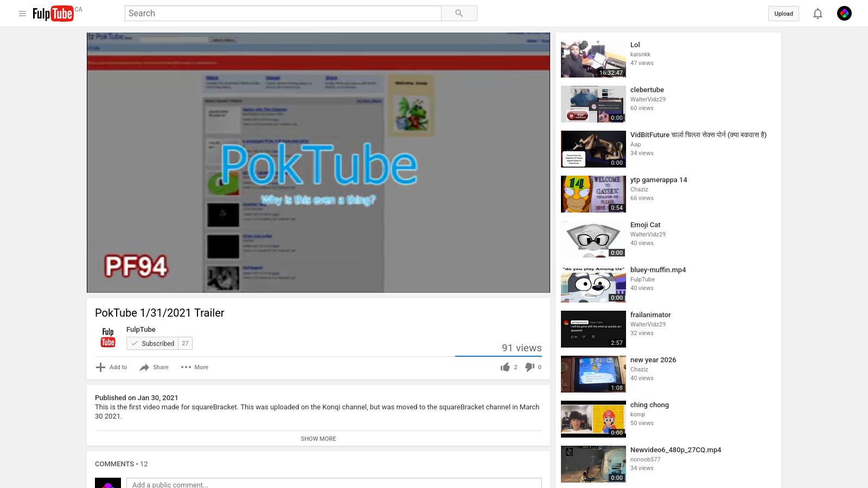Like the video with thumbs up
The image size is (868, 488).
click(x=506, y=367)
